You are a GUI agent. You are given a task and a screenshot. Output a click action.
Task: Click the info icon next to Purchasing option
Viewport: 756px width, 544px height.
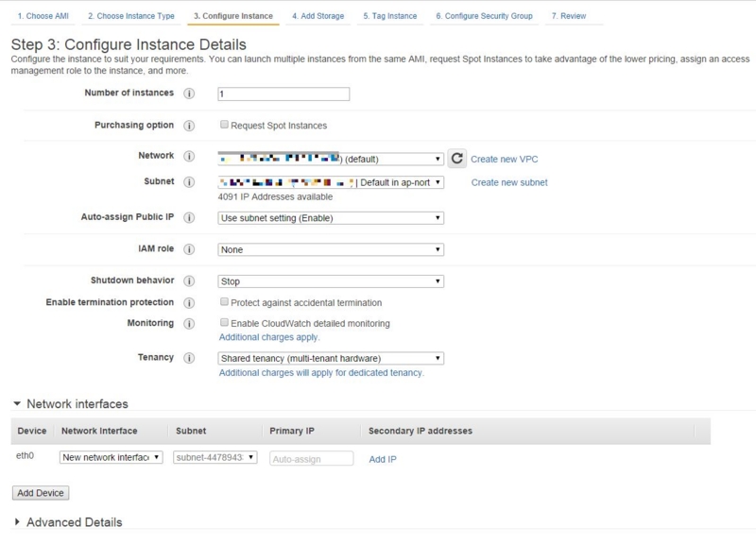click(189, 126)
